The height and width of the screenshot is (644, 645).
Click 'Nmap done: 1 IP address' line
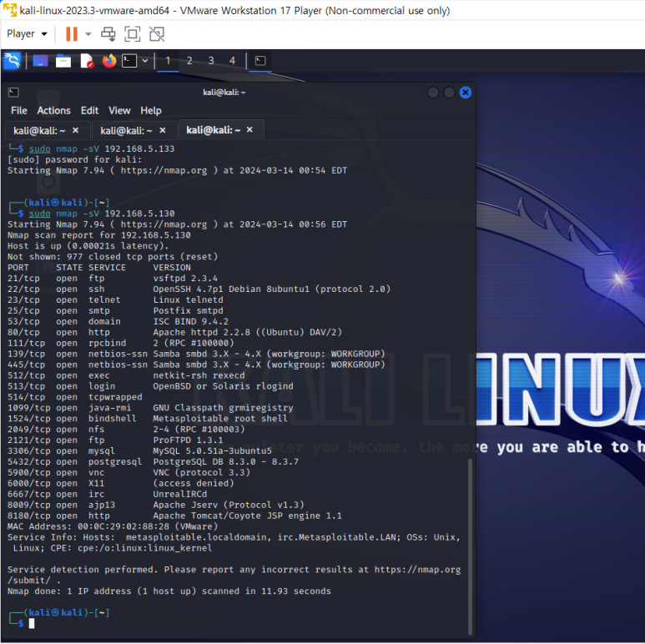click(x=169, y=591)
